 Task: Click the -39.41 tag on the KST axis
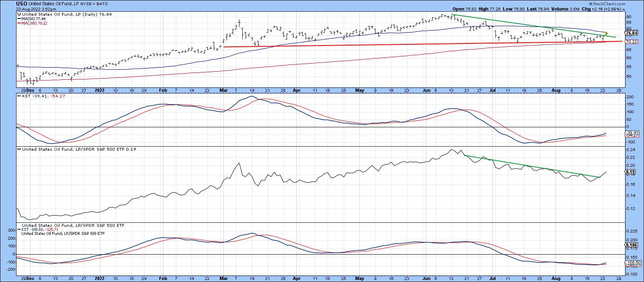632,133
